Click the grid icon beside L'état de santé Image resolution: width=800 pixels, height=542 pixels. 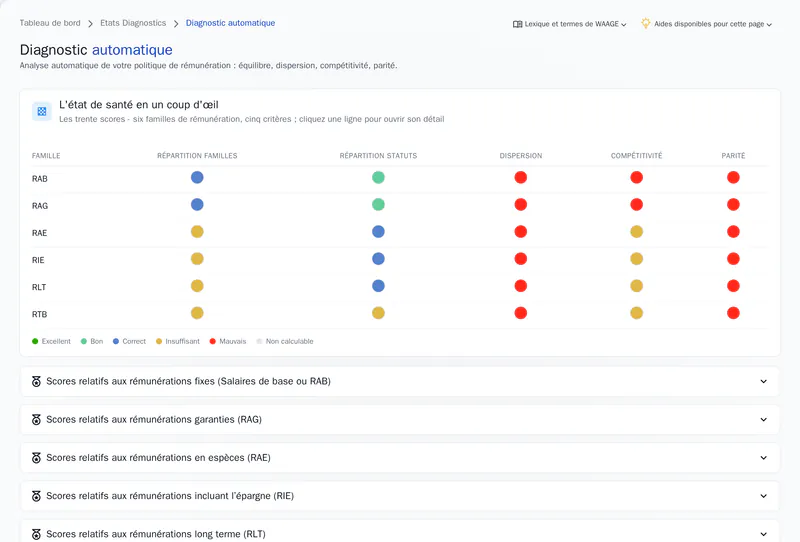tap(42, 111)
